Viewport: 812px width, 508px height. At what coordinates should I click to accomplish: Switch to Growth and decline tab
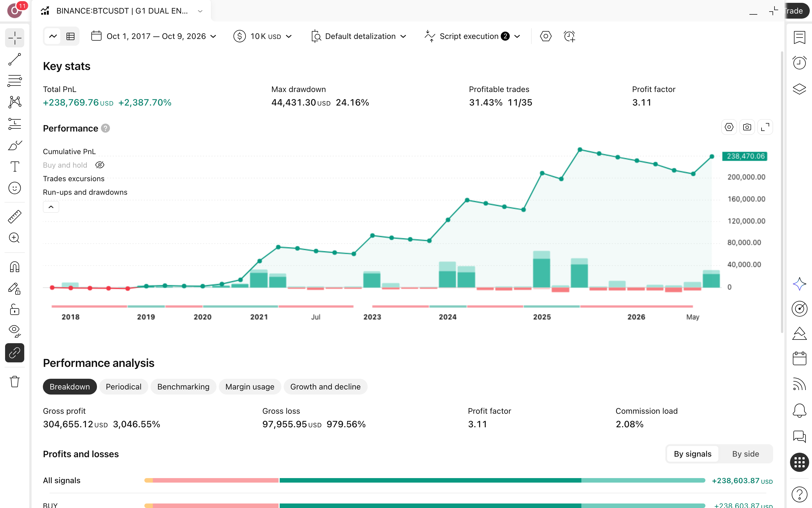tap(325, 387)
